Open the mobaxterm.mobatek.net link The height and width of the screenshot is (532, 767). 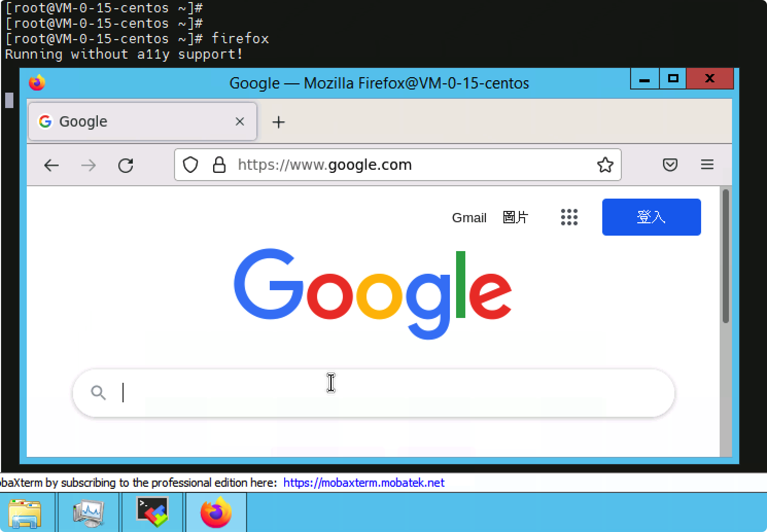coord(364,483)
